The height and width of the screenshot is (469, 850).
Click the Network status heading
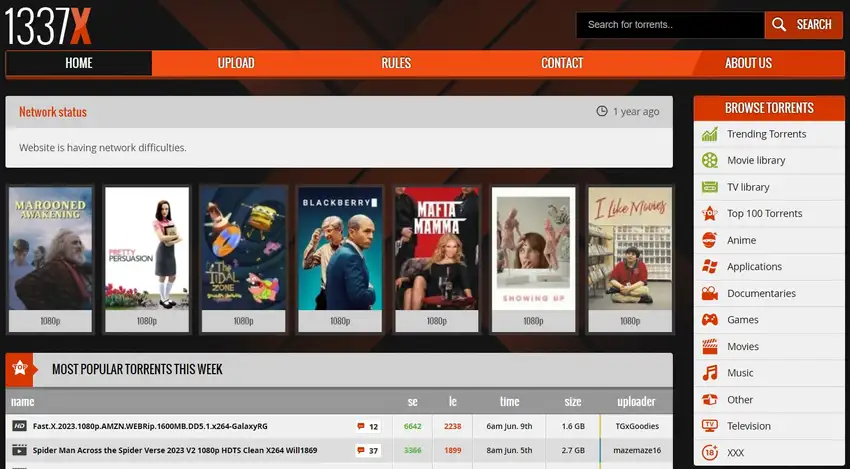pos(53,112)
